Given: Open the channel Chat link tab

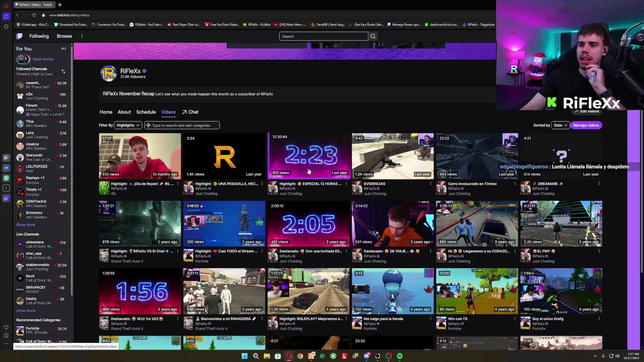Looking at the screenshot, I should tap(190, 112).
